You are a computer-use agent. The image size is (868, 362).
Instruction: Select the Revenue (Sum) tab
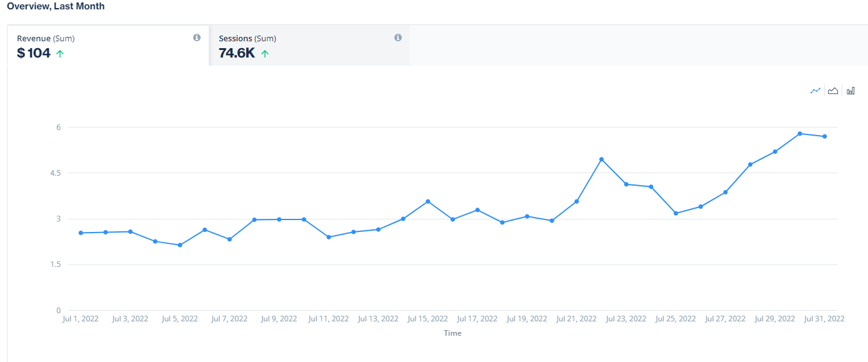pyautogui.click(x=108, y=46)
